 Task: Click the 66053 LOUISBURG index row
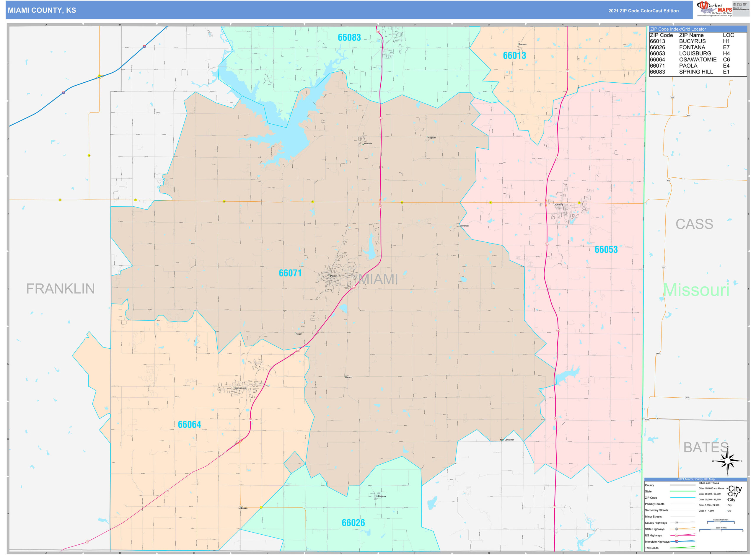(x=698, y=53)
